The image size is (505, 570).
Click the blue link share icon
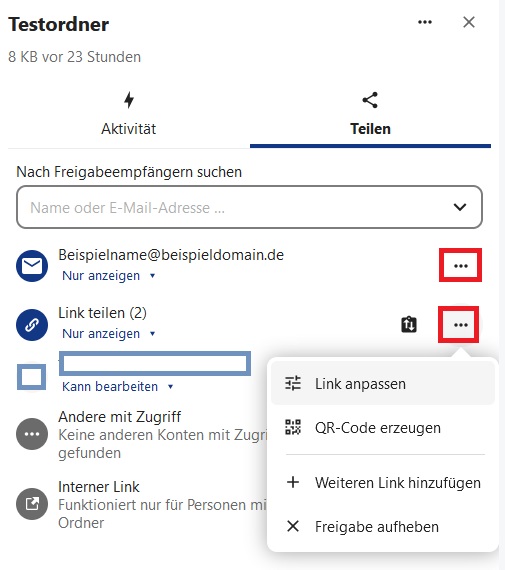tap(32, 325)
